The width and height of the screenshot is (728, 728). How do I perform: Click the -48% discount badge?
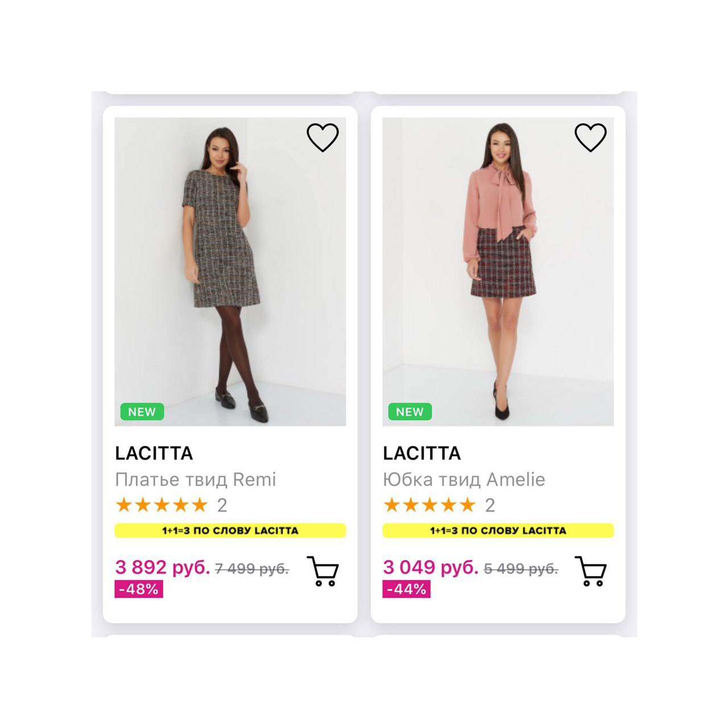point(139,589)
